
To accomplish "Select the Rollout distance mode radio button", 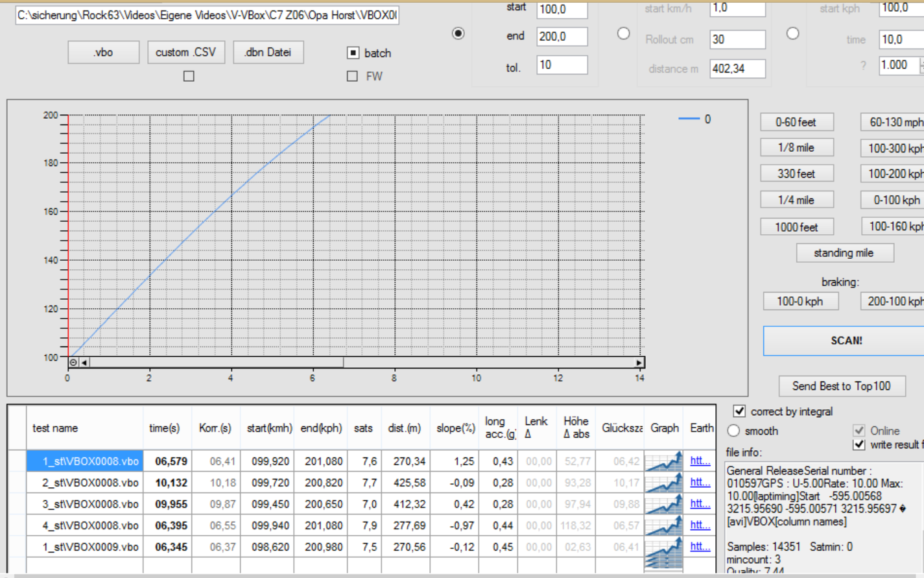I will coord(623,34).
